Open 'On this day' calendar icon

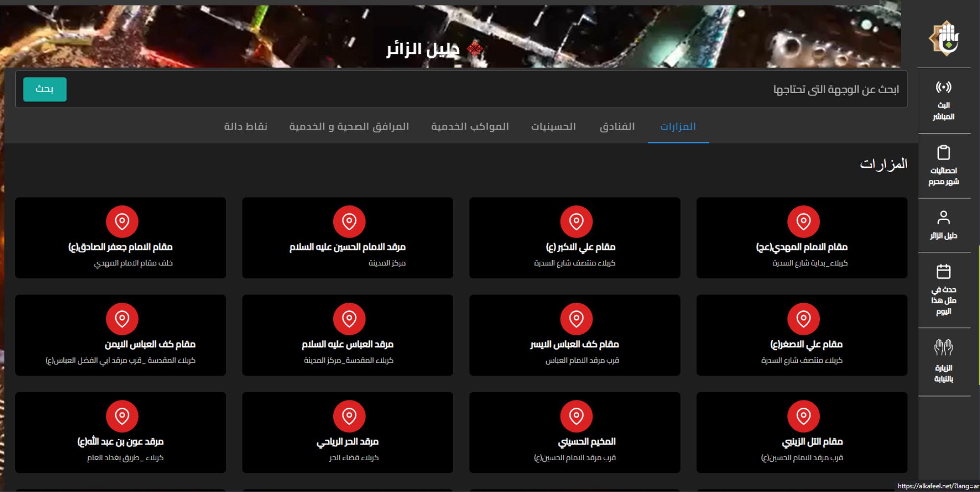coord(943,271)
